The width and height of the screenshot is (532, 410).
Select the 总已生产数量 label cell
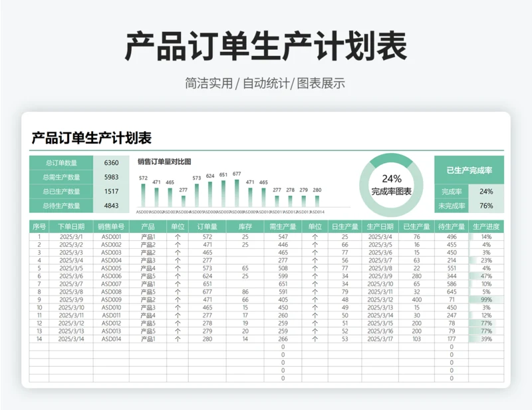click(61, 191)
